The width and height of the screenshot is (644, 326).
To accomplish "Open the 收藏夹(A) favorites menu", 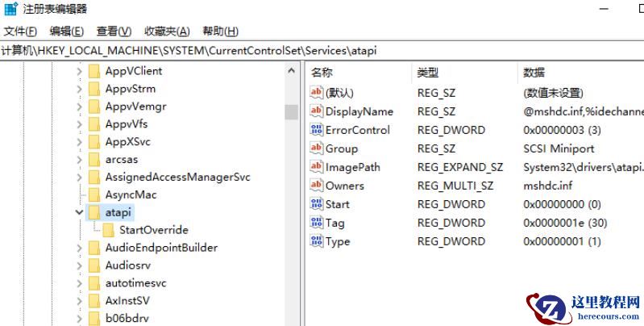I will click(x=167, y=31).
